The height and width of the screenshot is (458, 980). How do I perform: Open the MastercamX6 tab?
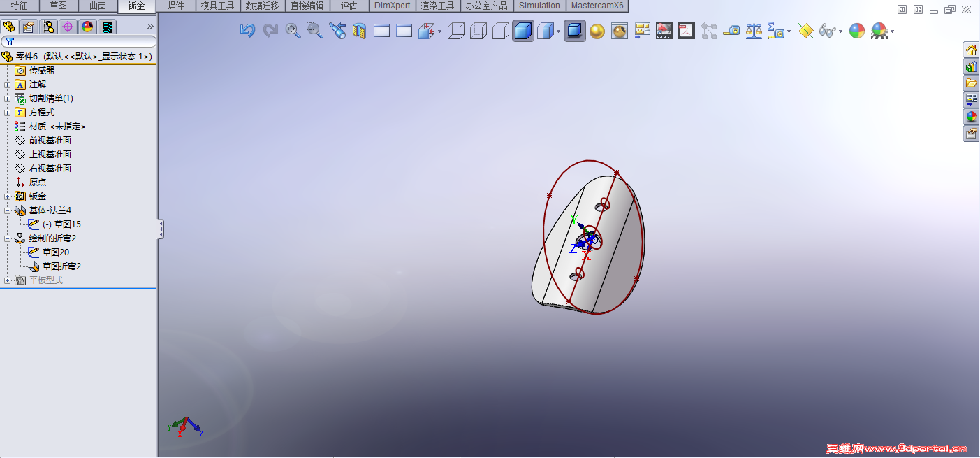597,6
